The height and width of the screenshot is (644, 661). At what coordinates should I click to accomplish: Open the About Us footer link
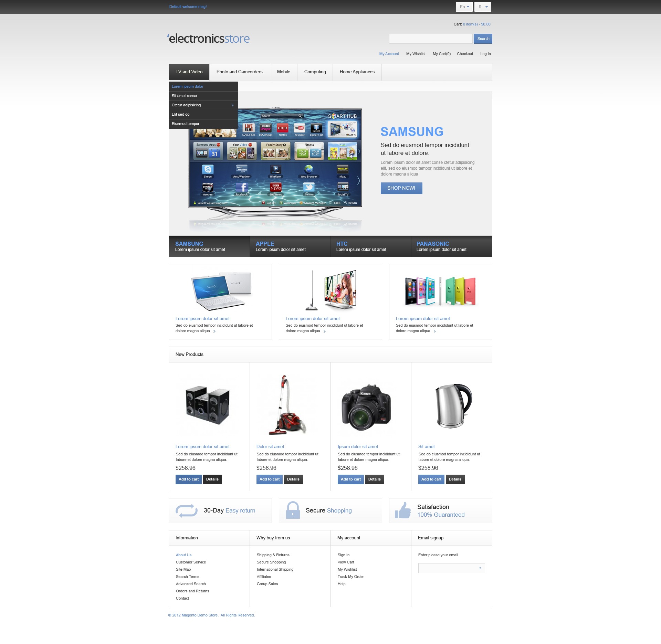[183, 555]
